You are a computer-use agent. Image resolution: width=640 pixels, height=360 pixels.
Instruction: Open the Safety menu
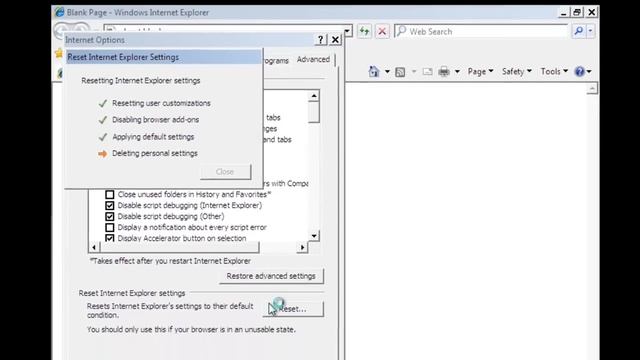pyautogui.click(x=517, y=71)
